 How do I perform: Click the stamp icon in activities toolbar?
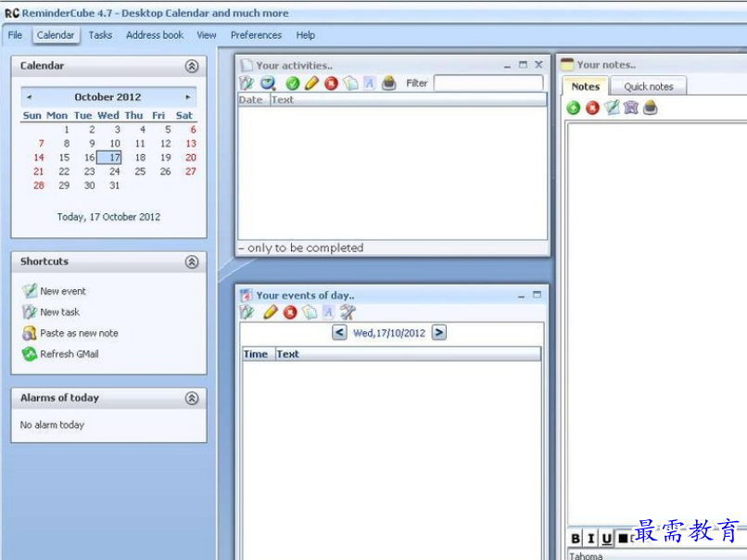(388, 83)
